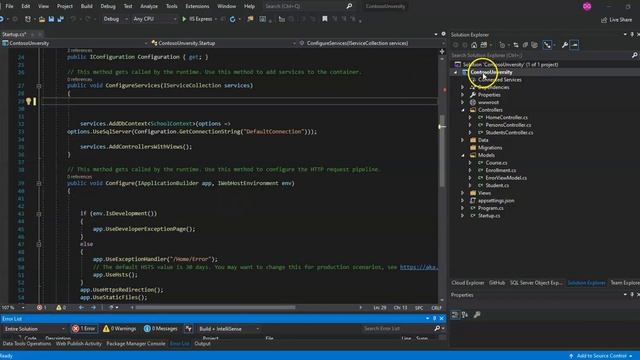This screenshot has width=640, height=360.
Task: Click Solution Explorer's switch views icon
Action: point(484,45)
